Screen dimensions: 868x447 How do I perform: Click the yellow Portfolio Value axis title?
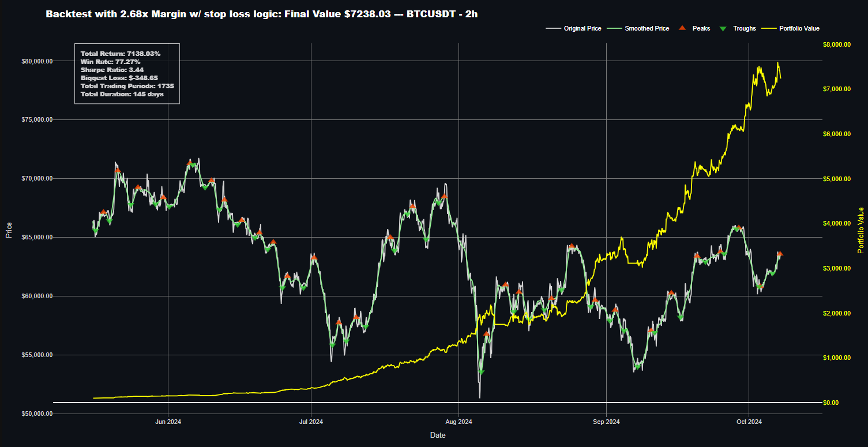coord(861,230)
